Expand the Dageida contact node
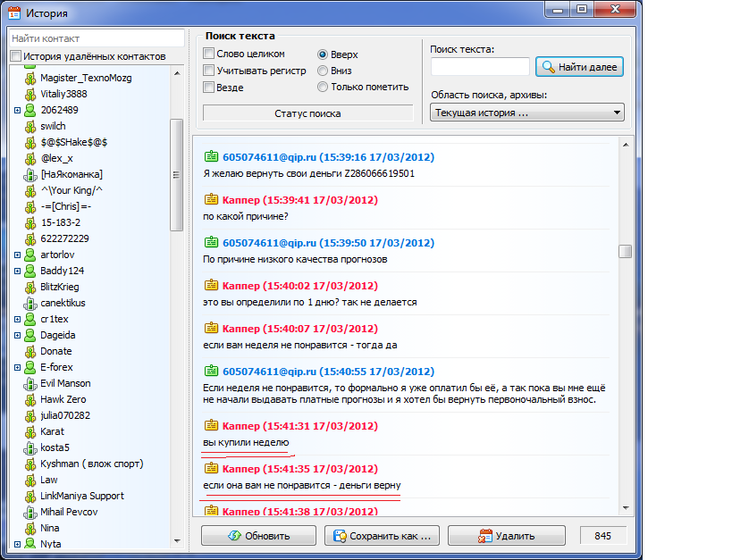The image size is (732, 560). (x=17, y=336)
